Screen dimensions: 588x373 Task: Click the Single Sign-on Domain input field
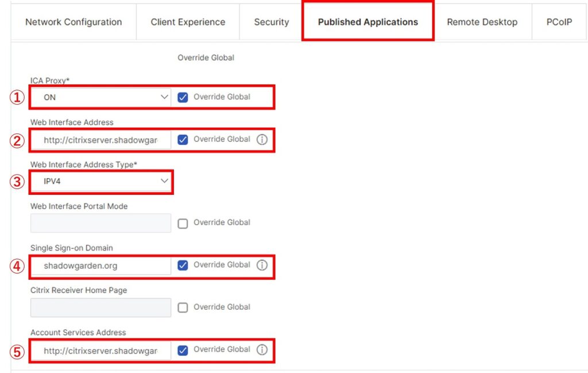pyautogui.click(x=100, y=266)
